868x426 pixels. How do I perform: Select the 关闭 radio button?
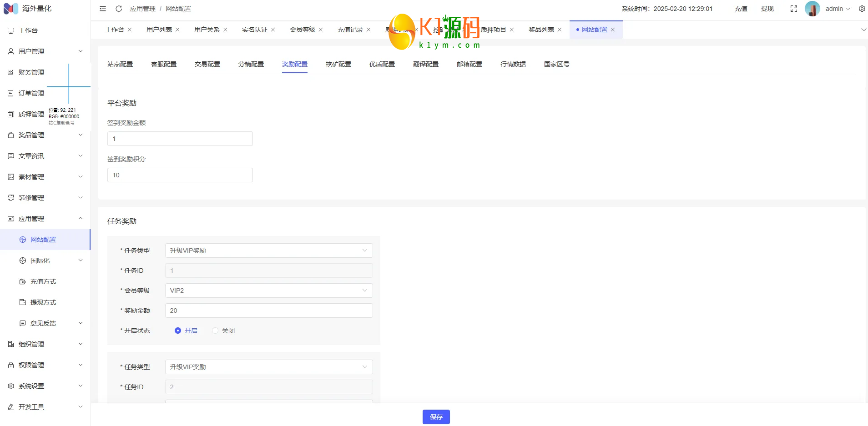215,331
